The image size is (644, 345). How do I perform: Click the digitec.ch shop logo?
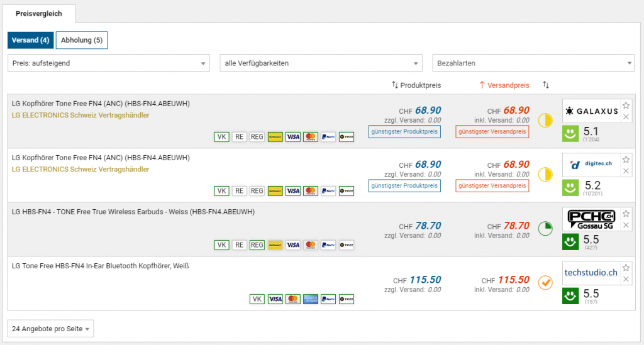[x=591, y=165]
